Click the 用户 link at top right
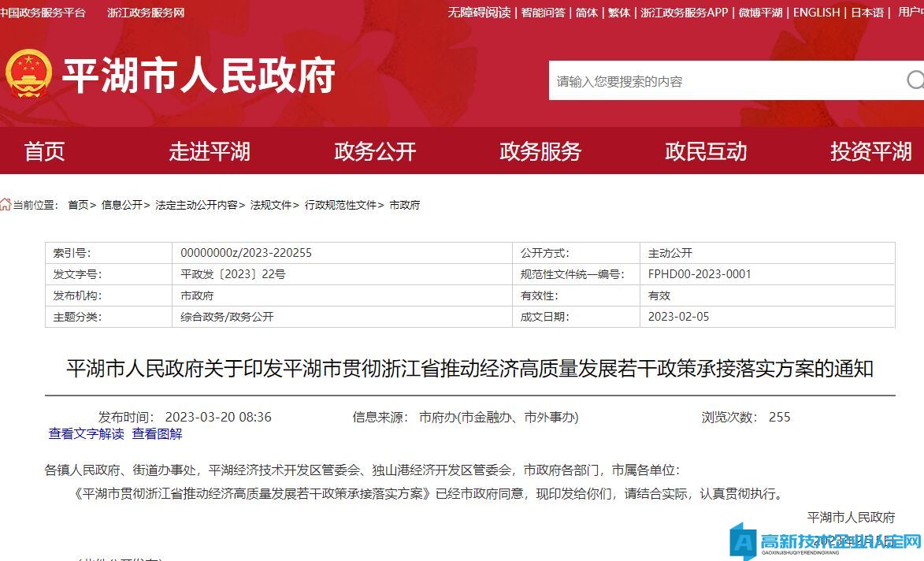The width and height of the screenshot is (924, 561). pos(911,13)
